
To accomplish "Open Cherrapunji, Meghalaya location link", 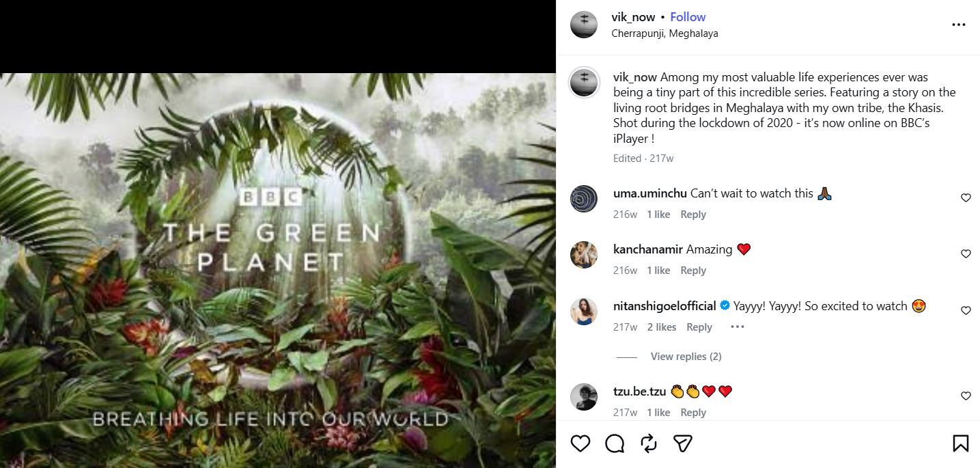I will [x=664, y=33].
